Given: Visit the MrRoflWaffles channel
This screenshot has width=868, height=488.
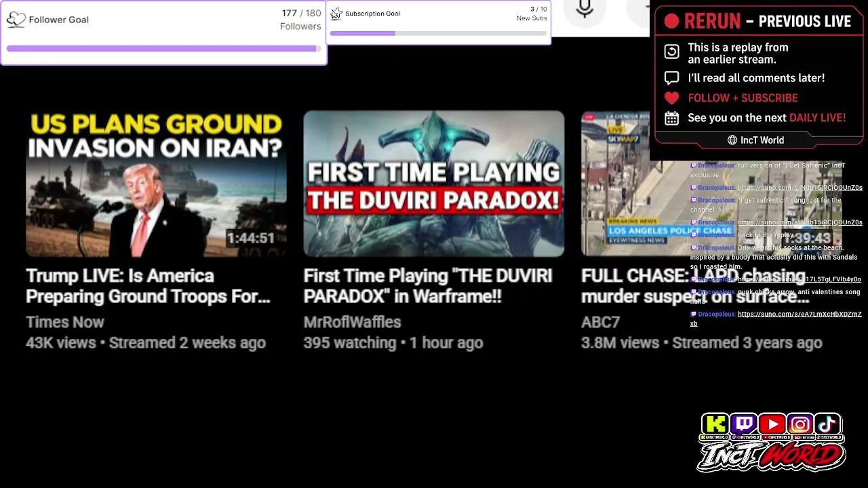Looking at the screenshot, I should click(x=352, y=322).
